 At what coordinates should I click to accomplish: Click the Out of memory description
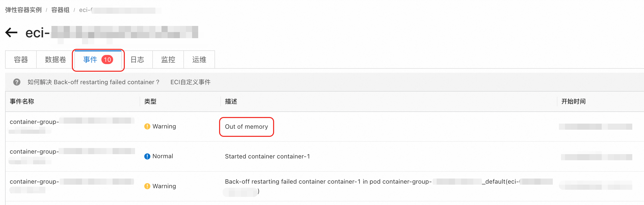[246, 127]
